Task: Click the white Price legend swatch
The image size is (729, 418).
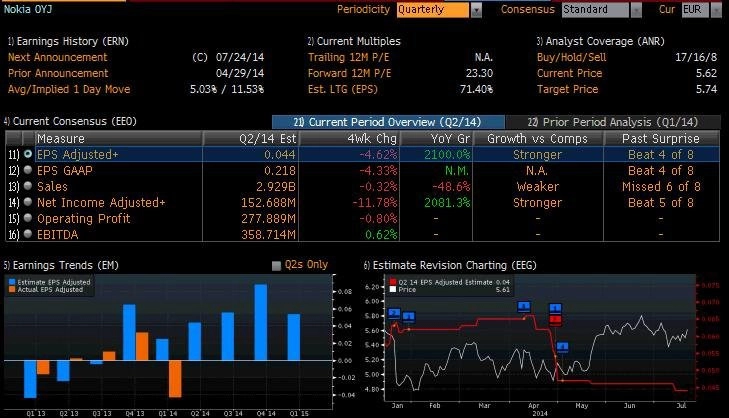Action: 393,289
